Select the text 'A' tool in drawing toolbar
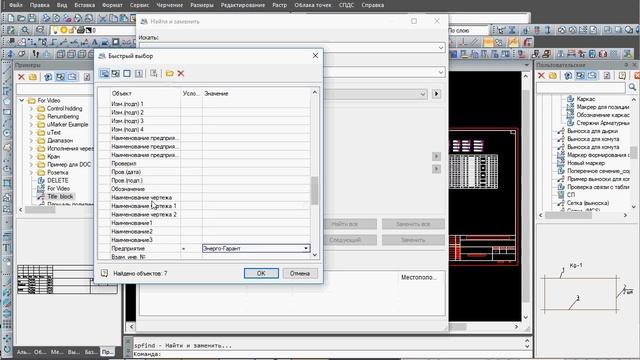Screen dimensions: 640x360 [95, 42]
